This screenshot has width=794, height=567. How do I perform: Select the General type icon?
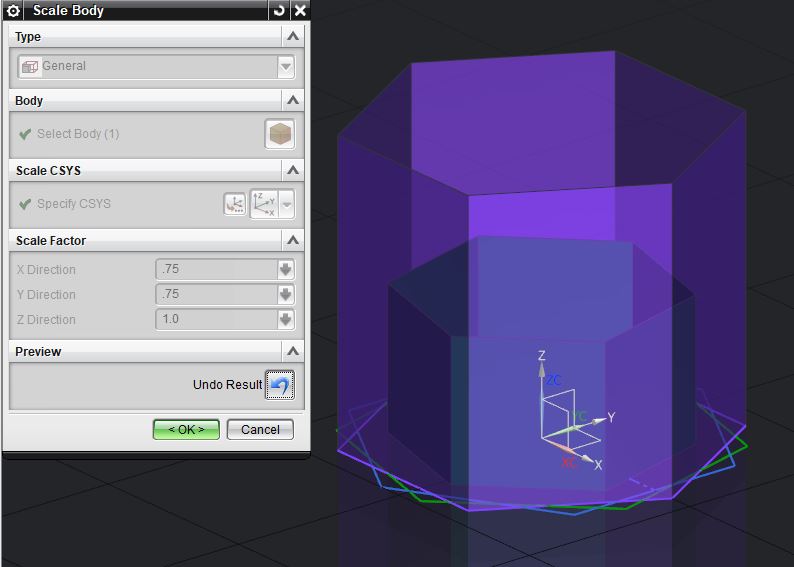click(30, 66)
